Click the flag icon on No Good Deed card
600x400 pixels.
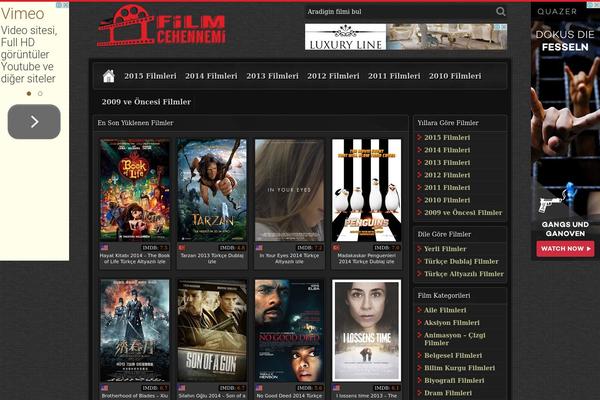[259, 388]
